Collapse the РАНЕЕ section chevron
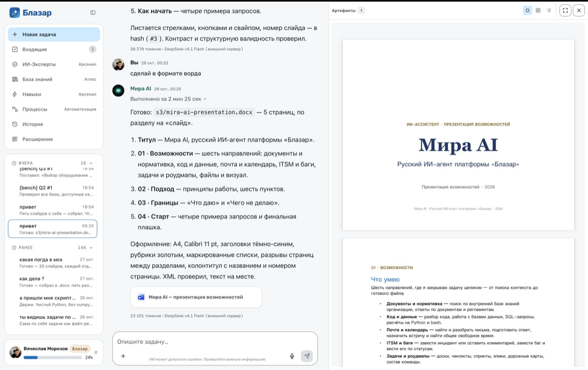The width and height of the screenshot is (588, 370). click(x=91, y=248)
